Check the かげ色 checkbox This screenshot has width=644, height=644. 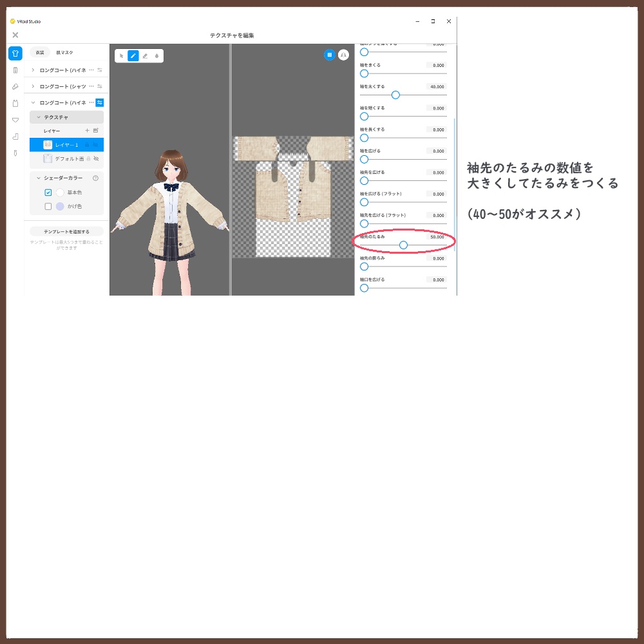48,206
